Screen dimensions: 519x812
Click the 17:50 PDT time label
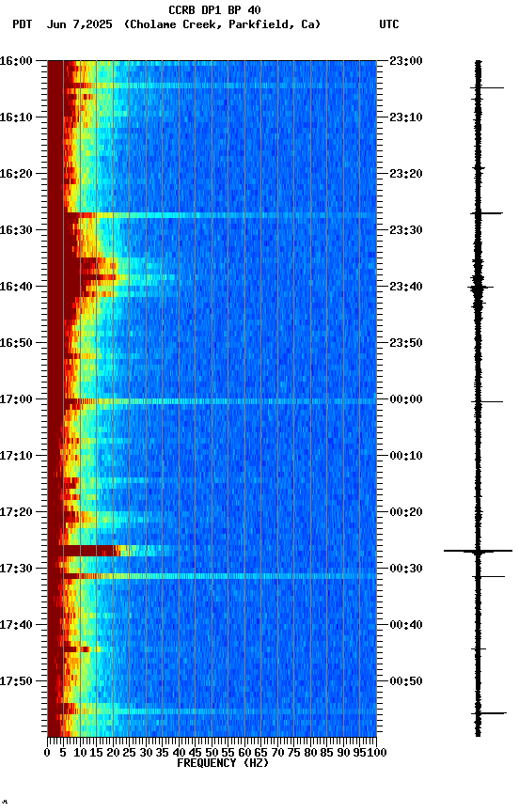tap(16, 681)
